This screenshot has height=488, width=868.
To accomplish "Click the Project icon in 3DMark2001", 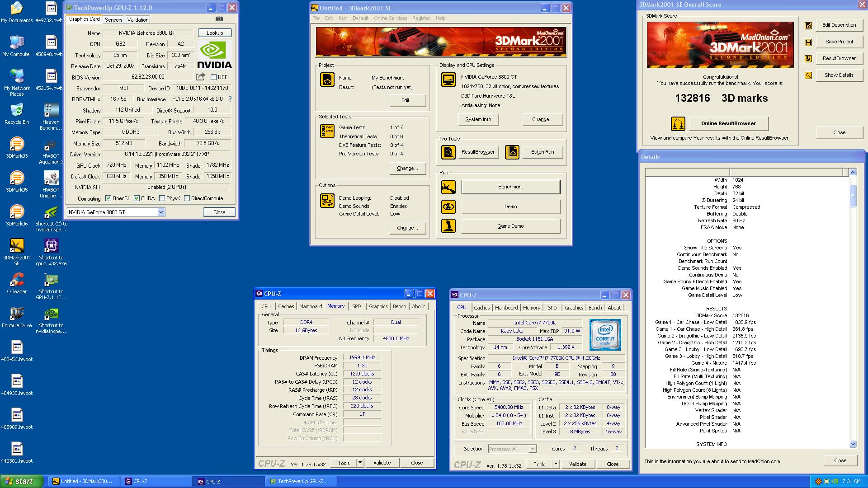I will [x=327, y=80].
